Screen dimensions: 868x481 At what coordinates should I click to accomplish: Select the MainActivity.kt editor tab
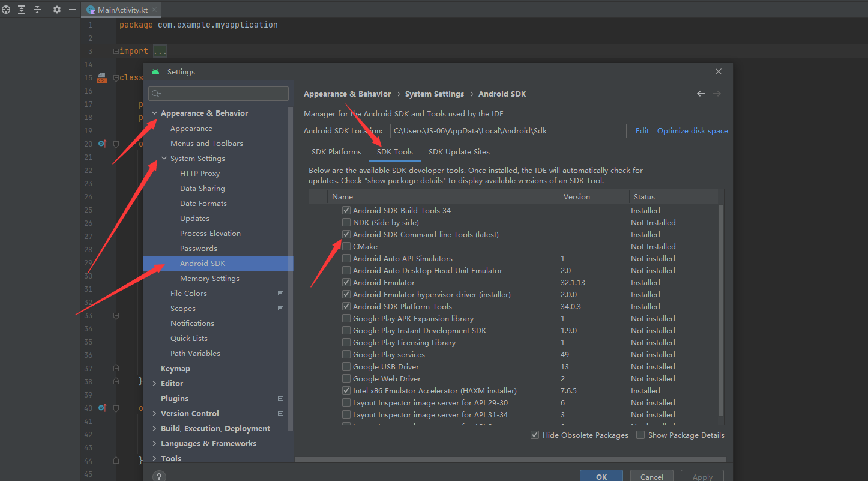point(121,10)
